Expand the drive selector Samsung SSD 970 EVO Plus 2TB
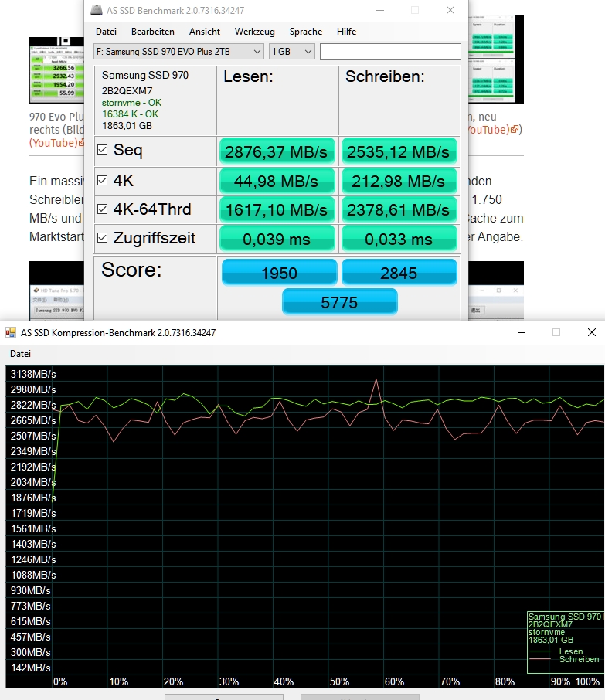 click(178, 52)
